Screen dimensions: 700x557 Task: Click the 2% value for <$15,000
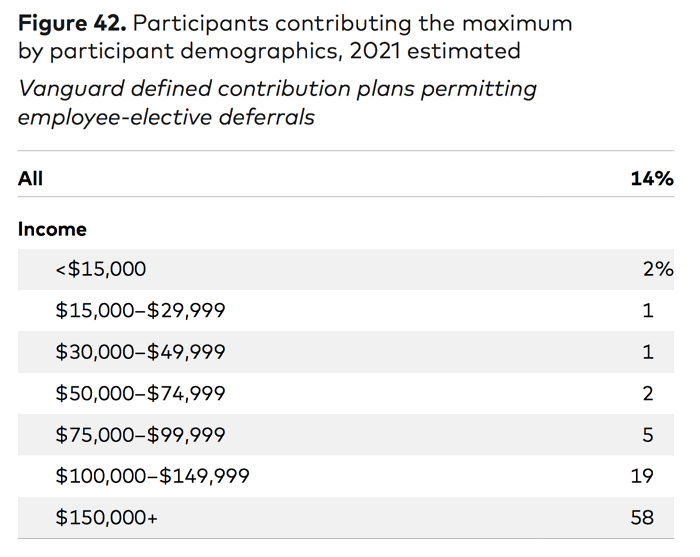pos(657,269)
